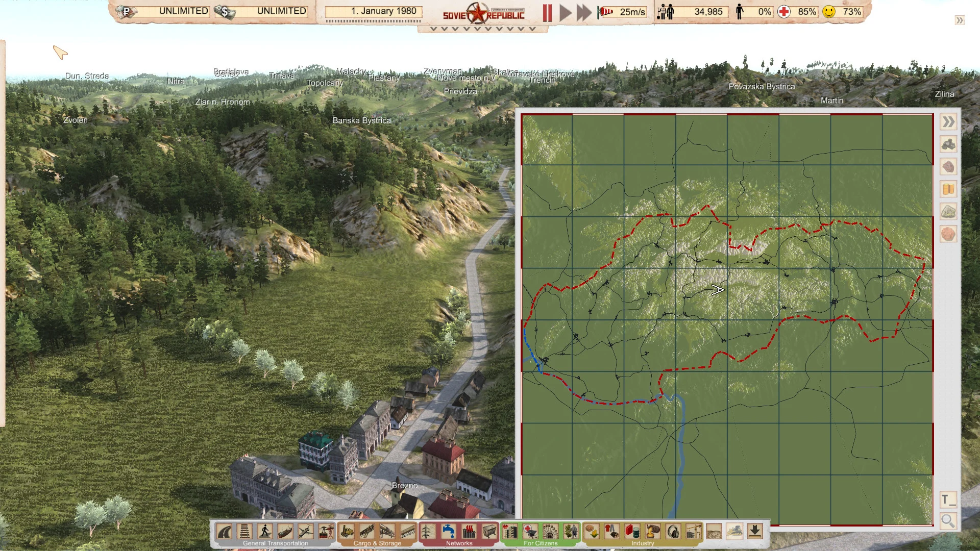The height and width of the screenshot is (551, 980).
Task: Toggle map text labels with T button
Action: (x=948, y=499)
